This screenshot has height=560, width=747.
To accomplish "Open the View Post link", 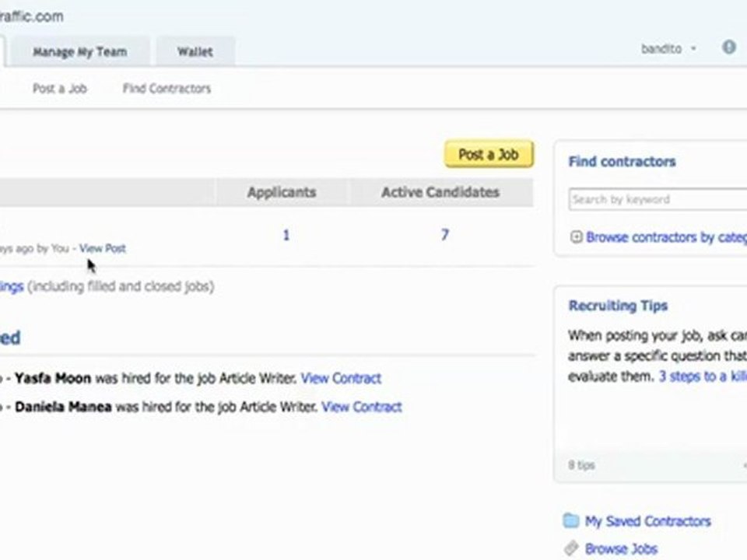I will [102, 248].
